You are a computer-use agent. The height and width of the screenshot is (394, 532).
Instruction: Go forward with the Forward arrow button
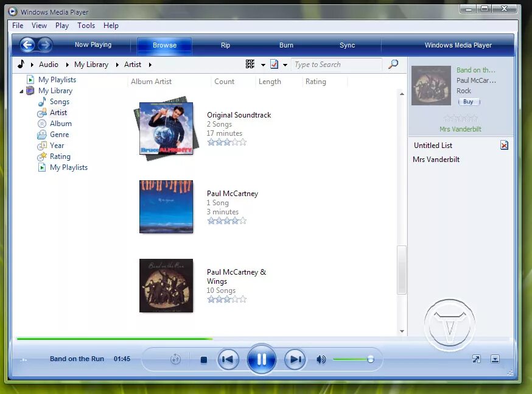(45, 45)
